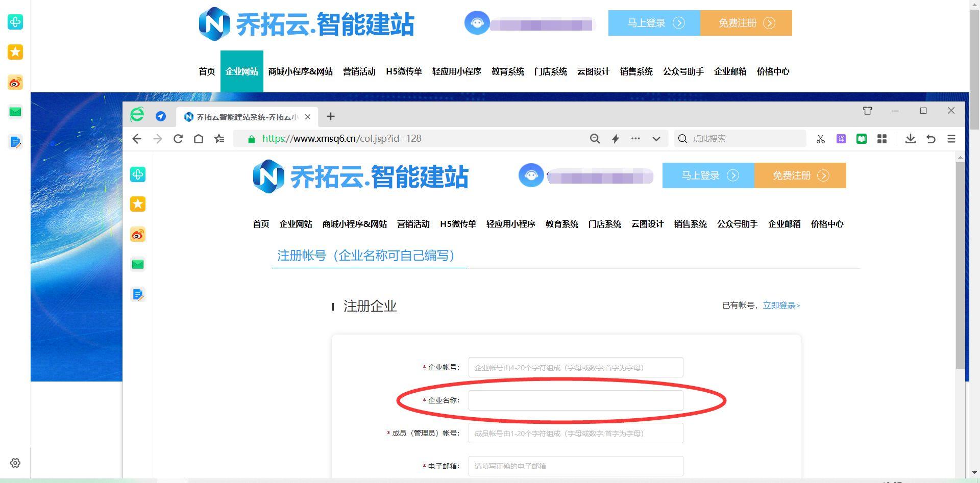
Task: Follow the 立即登录 link
Action: (781, 306)
